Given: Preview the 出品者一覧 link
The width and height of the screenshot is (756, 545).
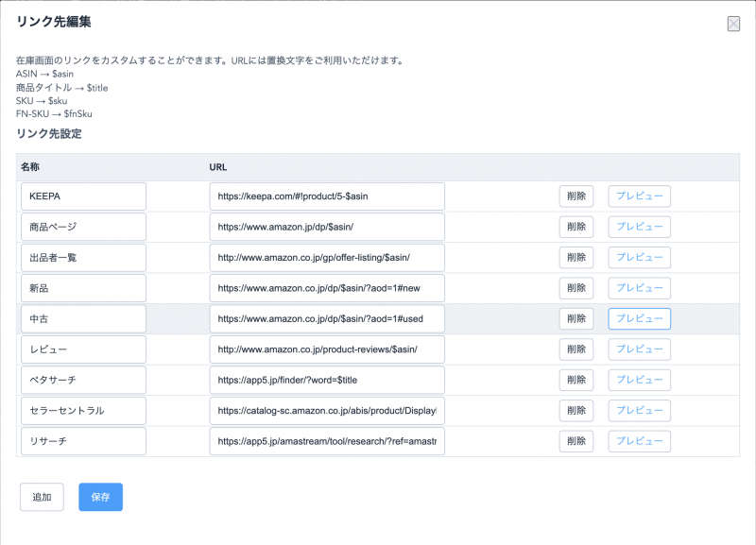Looking at the screenshot, I should (640, 257).
